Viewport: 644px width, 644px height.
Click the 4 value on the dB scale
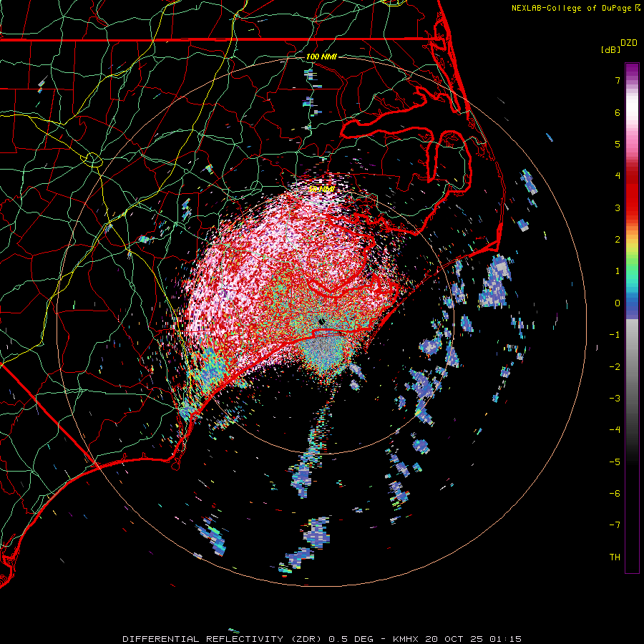(x=618, y=176)
